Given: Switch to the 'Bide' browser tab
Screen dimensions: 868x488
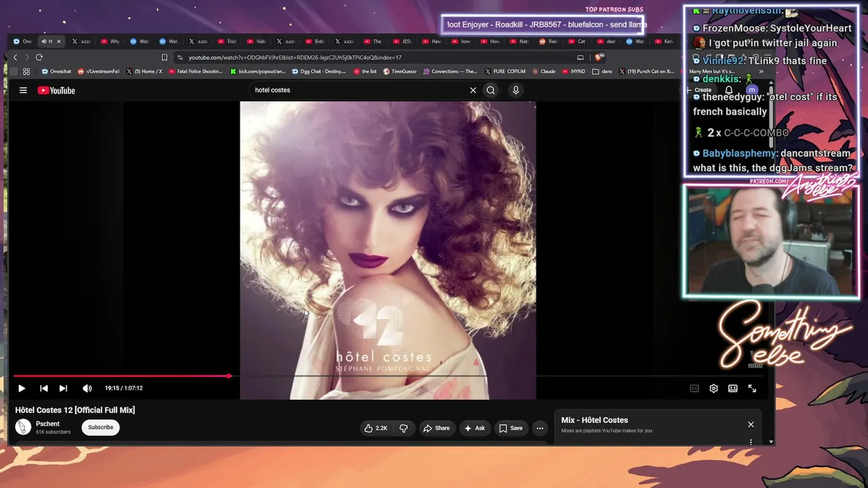Looking at the screenshot, I should point(315,41).
